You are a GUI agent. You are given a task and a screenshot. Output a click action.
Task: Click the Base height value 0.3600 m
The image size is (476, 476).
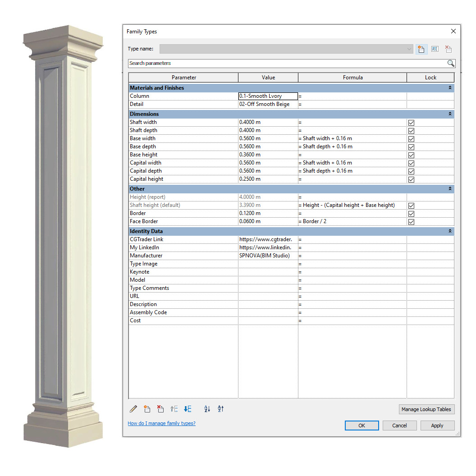pyautogui.click(x=268, y=155)
